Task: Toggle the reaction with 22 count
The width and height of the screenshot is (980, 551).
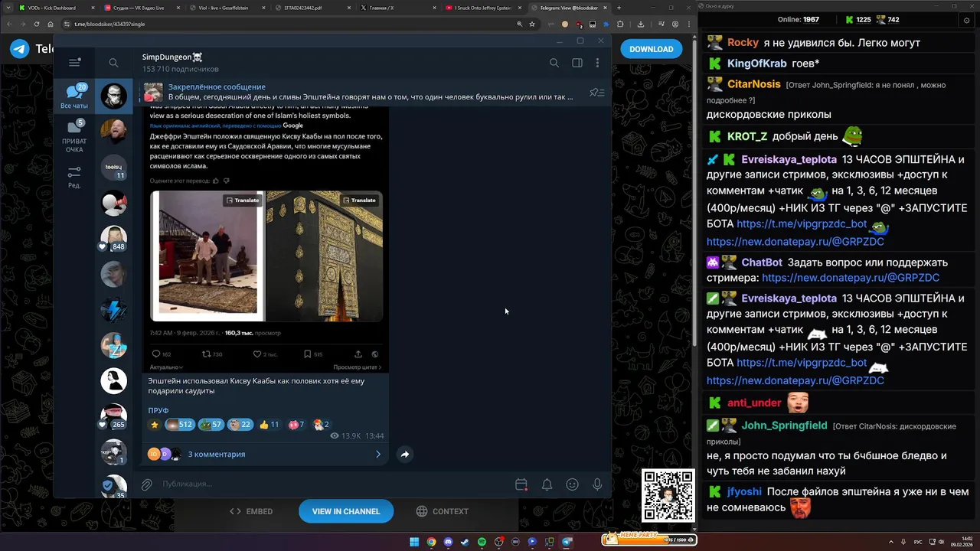Action: pos(241,425)
